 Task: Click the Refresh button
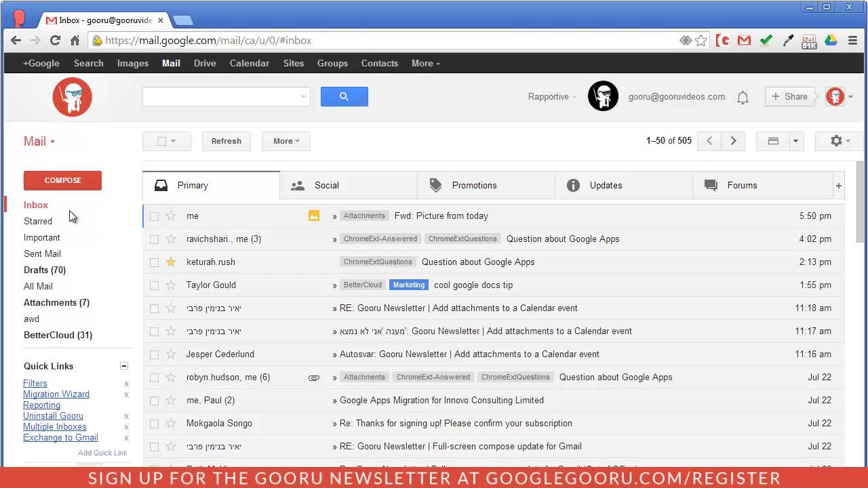tap(226, 141)
